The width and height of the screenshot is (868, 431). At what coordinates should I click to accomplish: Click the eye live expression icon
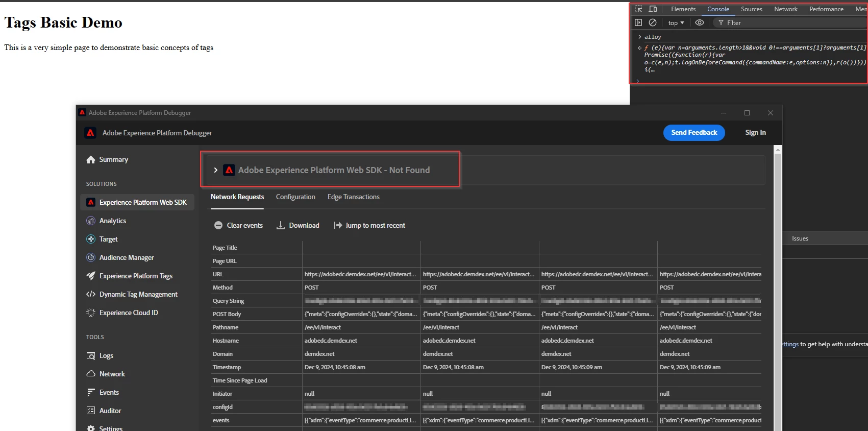tap(700, 22)
